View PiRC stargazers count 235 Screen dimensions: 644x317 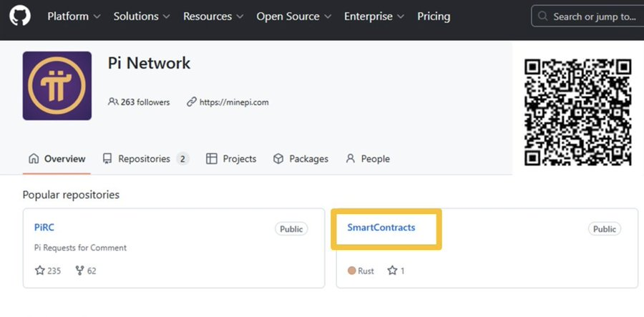pos(48,270)
